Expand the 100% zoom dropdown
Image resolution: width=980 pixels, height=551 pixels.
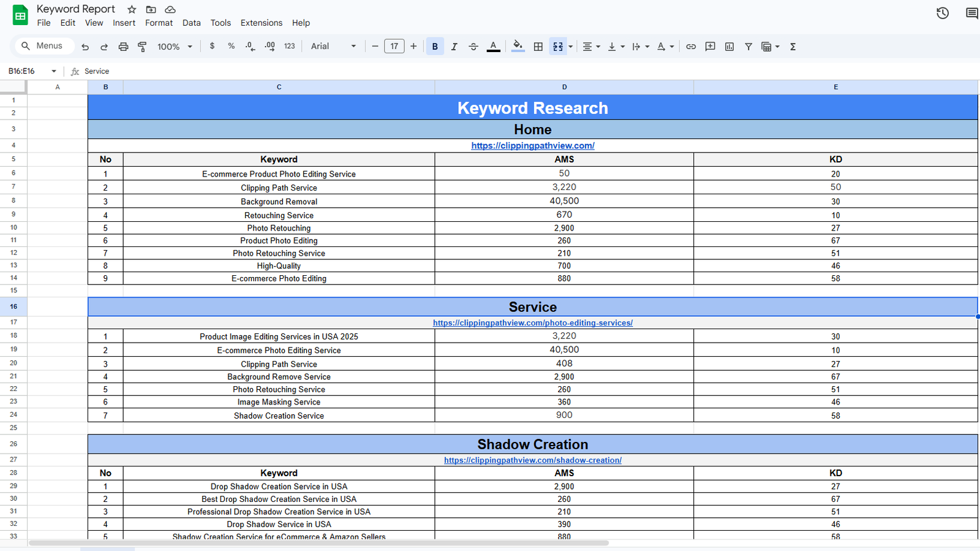click(x=175, y=47)
